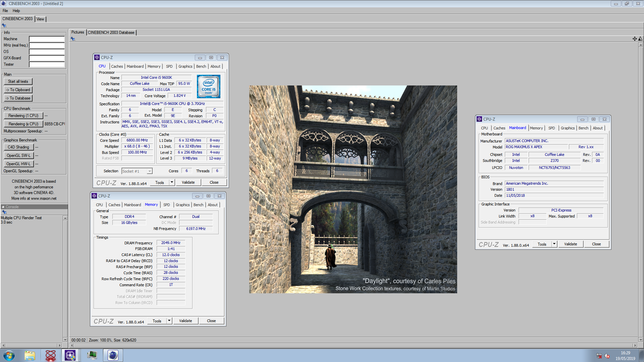Screen dimensions: 644x362
Task: Select the Pictures tab
Action: [x=77, y=33]
